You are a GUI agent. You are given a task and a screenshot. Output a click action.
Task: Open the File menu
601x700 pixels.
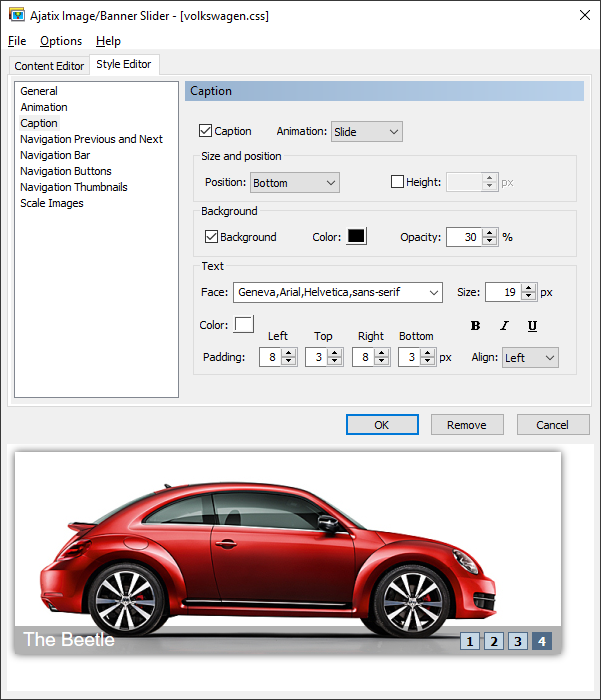[17, 41]
